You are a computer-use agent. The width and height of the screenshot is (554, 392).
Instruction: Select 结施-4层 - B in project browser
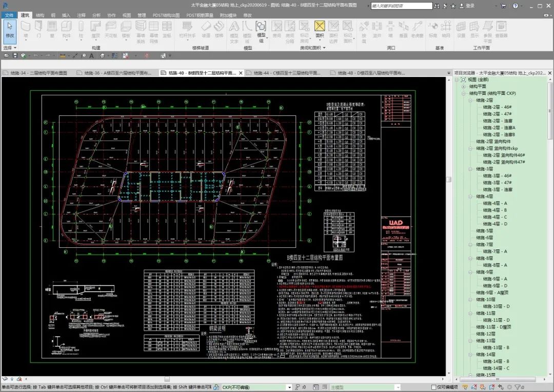pyautogui.click(x=494, y=210)
